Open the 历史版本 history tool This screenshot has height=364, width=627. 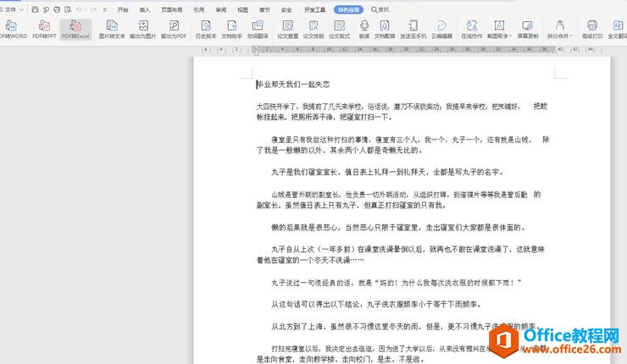(x=206, y=30)
